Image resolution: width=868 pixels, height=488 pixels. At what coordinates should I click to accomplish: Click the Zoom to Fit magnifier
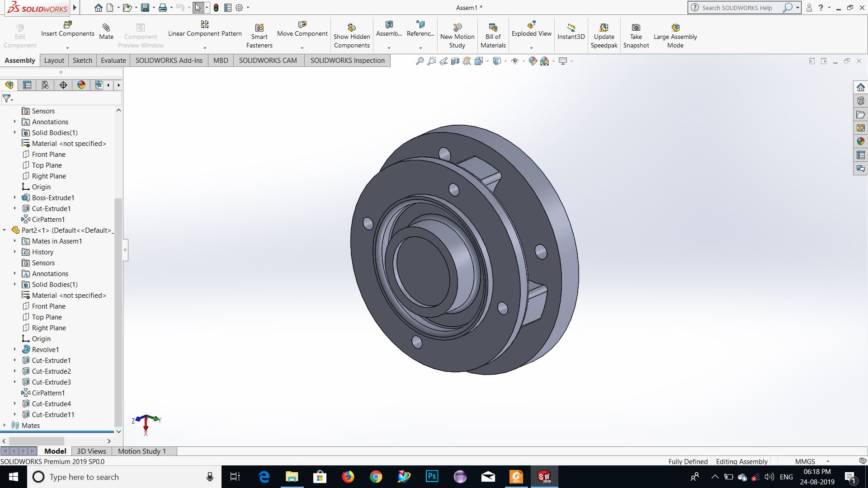tap(420, 61)
